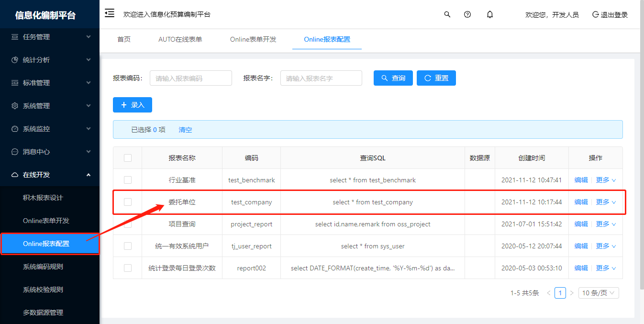Click the 系统监控 dashboard icon
The width and height of the screenshot is (644, 324).
coord(15,129)
